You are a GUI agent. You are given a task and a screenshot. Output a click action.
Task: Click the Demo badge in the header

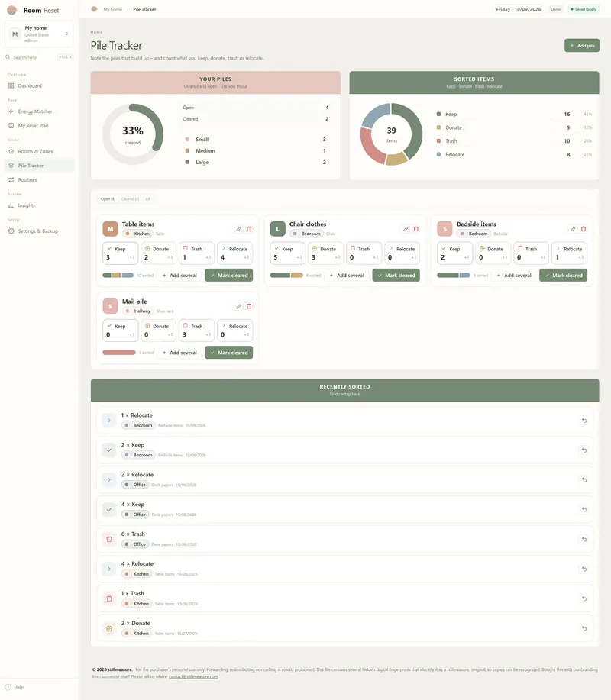click(555, 9)
